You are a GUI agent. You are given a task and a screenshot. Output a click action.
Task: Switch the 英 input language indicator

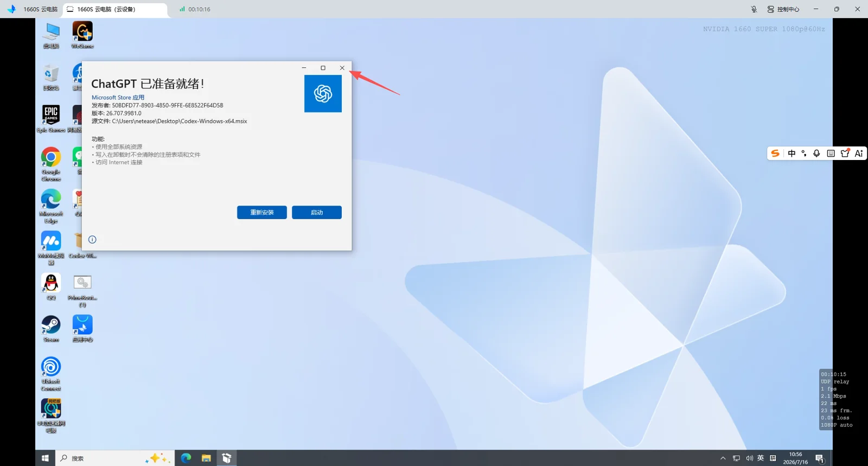[x=761, y=458]
